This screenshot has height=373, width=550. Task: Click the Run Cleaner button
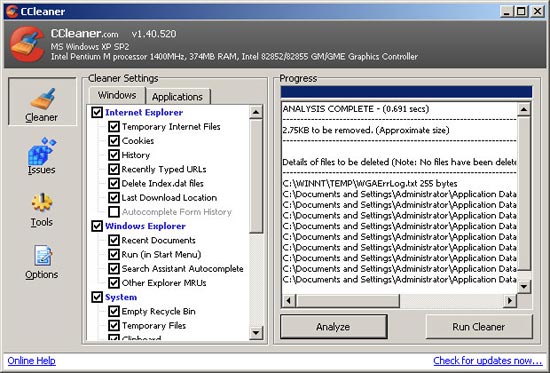479,327
